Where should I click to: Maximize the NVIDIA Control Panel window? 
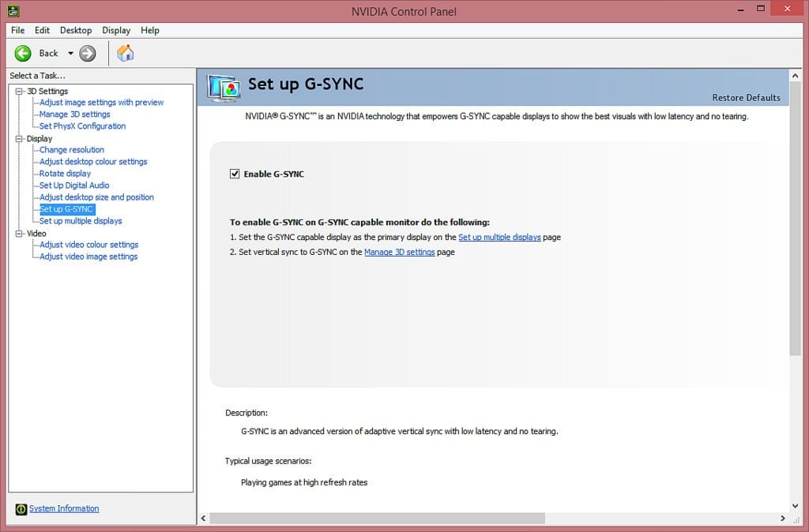(761, 9)
